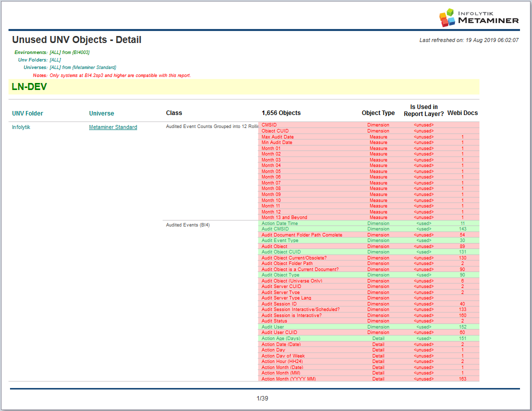
Task: Select the Month 05 object
Action: [x=271, y=171]
